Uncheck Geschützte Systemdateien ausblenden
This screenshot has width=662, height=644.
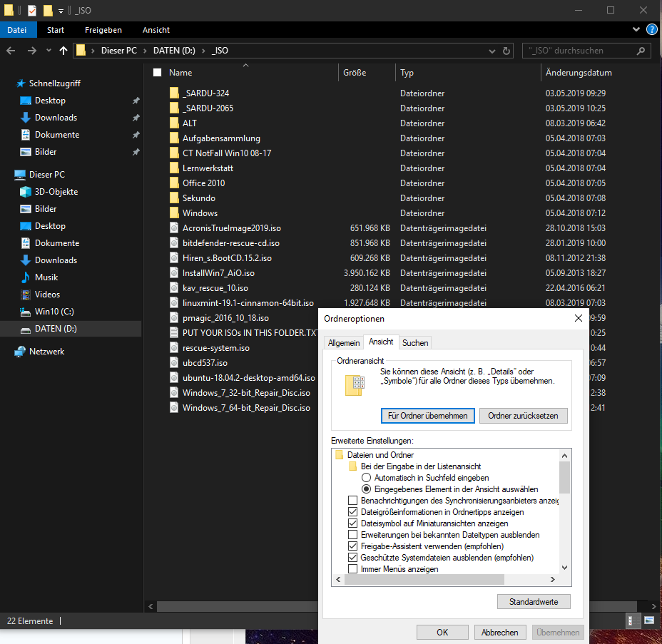[353, 558]
